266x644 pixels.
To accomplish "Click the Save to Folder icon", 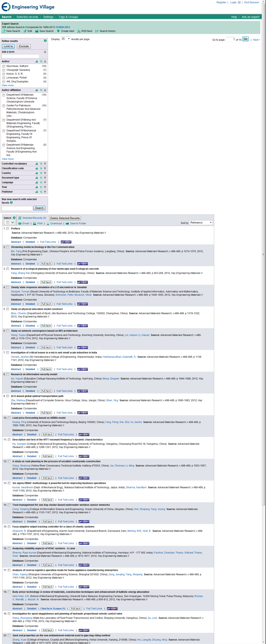I will (x=67, y=223).
